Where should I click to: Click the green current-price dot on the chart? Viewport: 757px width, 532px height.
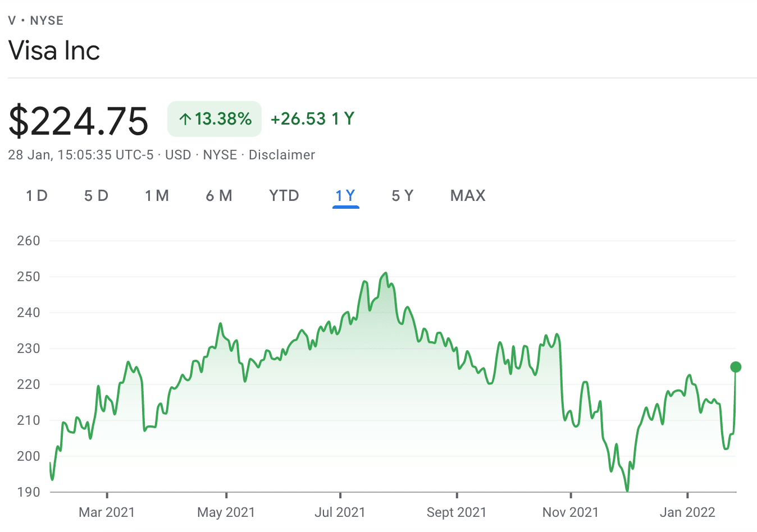coord(736,367)
